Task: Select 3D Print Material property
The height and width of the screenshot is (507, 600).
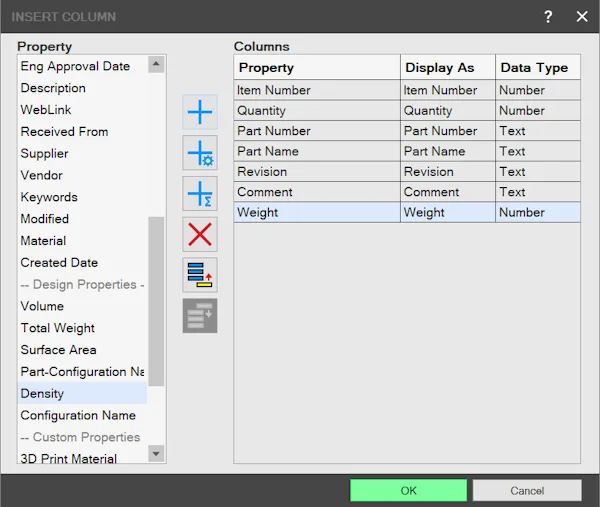Action: (82, 458)
